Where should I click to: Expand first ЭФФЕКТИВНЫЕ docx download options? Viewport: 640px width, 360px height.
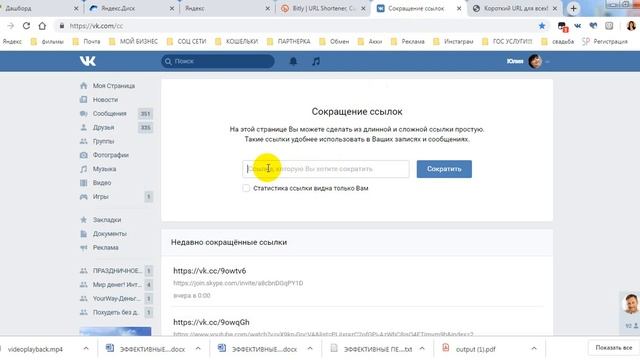(x=198, y=349)
